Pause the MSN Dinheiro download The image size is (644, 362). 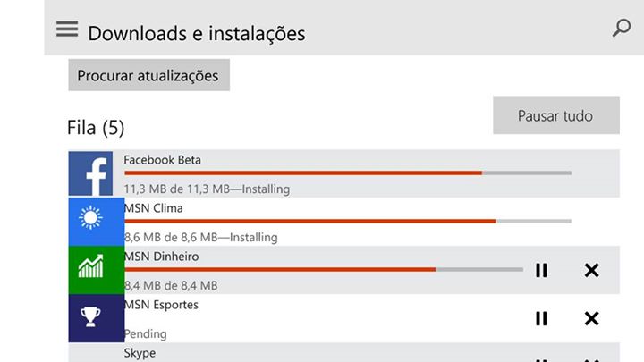[x=541, y=270]
